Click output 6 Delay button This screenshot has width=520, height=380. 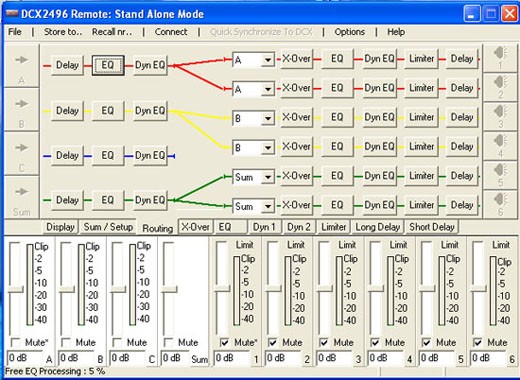pyautogui.click(x=462, y=205)
